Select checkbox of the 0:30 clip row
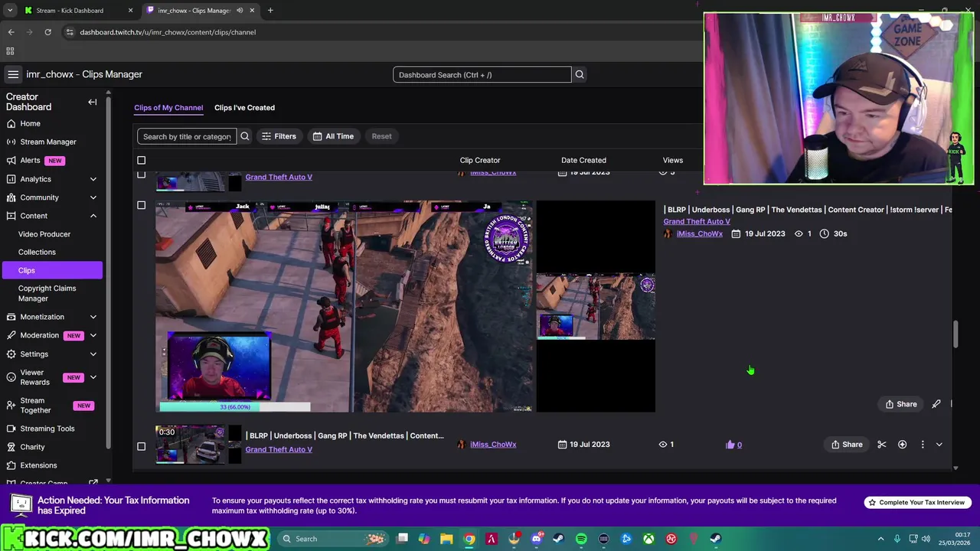 141,446
